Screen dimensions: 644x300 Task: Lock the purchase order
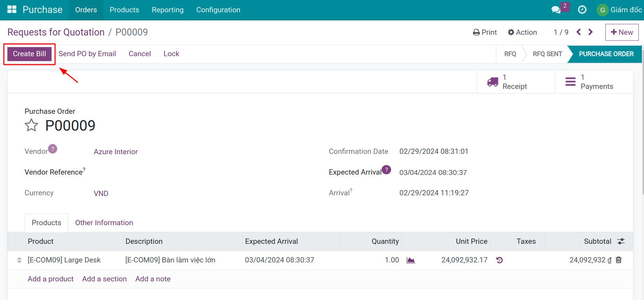tap(171, 54)
